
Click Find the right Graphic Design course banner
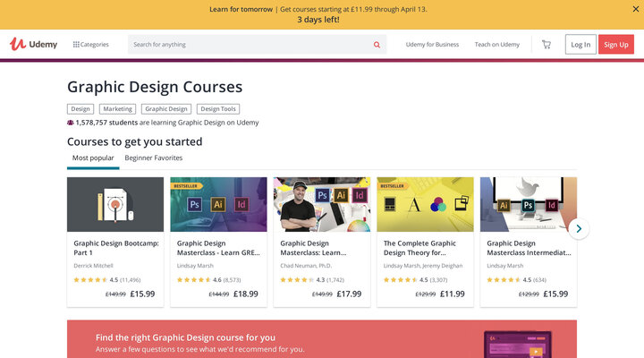pos(322,339)
